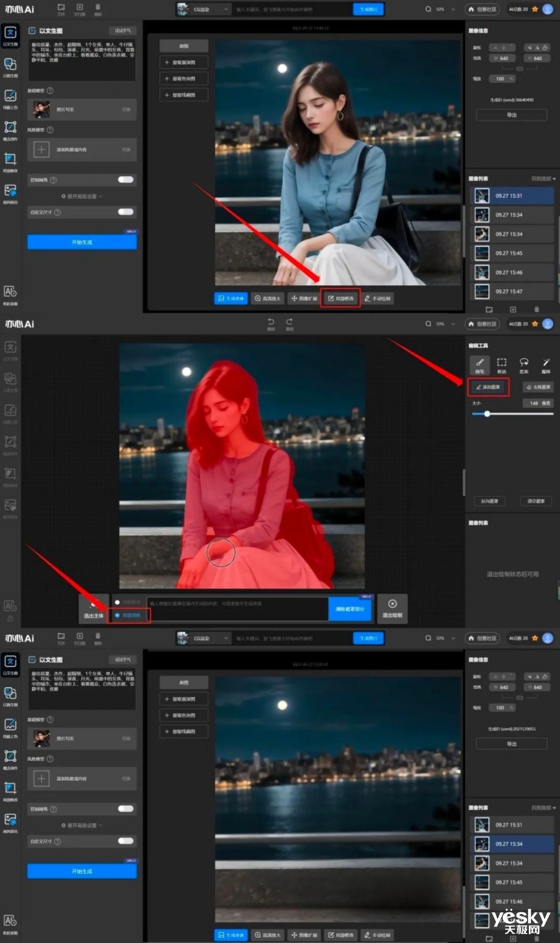Open CG渲染 dropdown above the unmasked portrait
The width and height of the screenshot is (560, 943).
(203, 9)
